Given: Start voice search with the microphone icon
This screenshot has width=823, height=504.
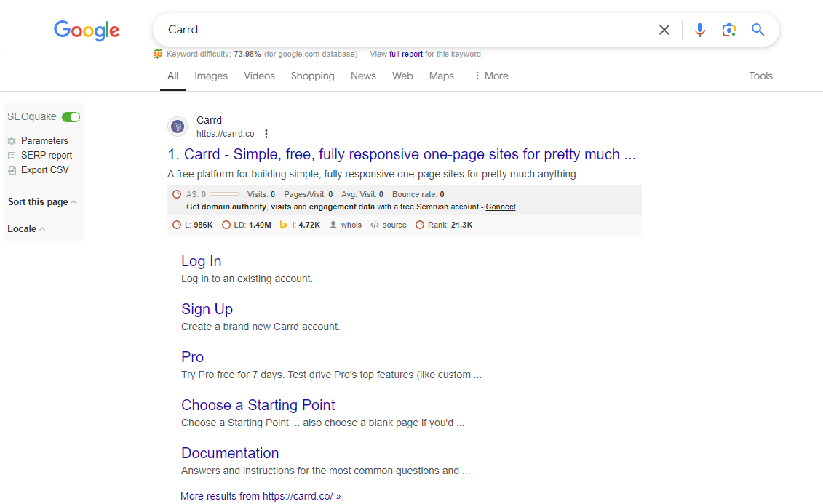Looking at the screenshot, I should click(699, 30).
